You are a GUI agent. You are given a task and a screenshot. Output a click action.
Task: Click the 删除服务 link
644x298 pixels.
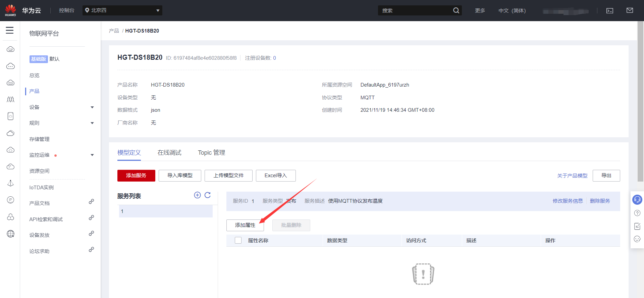point(600,201)
